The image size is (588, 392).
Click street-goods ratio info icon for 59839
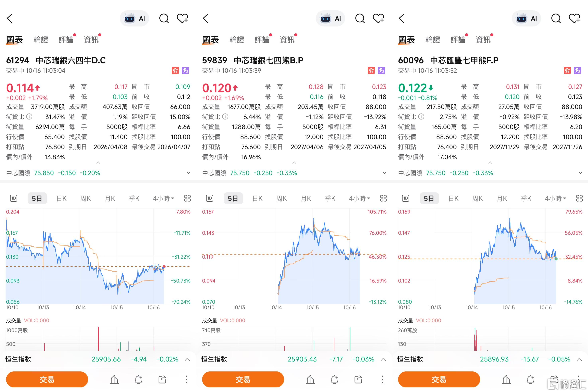coord(225,117)
